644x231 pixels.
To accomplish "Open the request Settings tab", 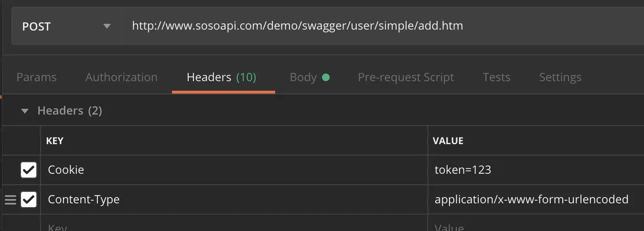I will pos(560,77).
